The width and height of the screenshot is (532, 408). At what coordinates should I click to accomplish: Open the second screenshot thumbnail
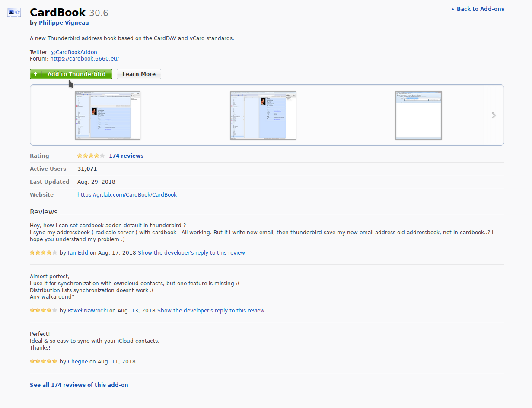pyautogui.click(x=263, y=115)
